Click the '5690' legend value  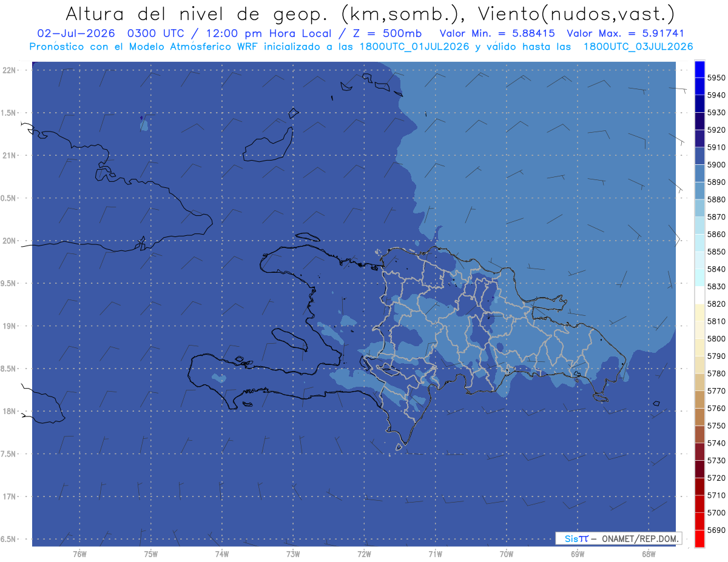click(x=716, y=530)
